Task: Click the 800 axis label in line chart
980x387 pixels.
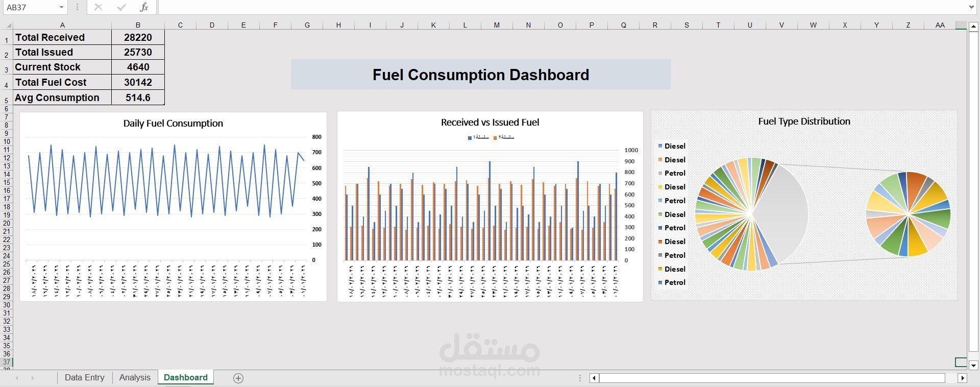Action: [x=316, y=137]
